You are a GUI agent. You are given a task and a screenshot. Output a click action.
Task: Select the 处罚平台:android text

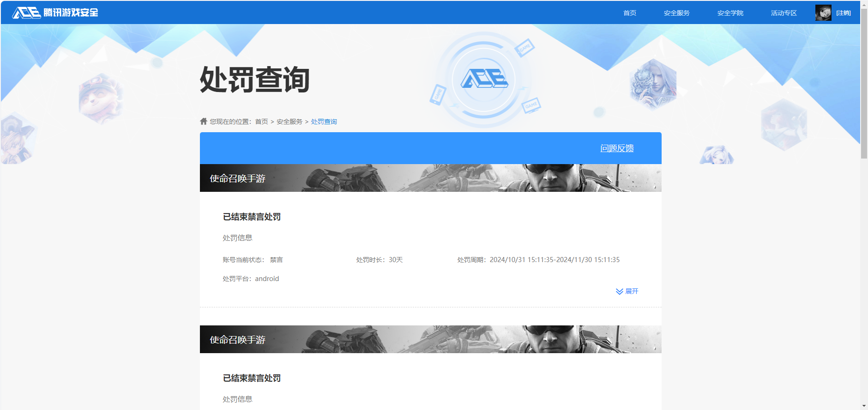(251, 279)
